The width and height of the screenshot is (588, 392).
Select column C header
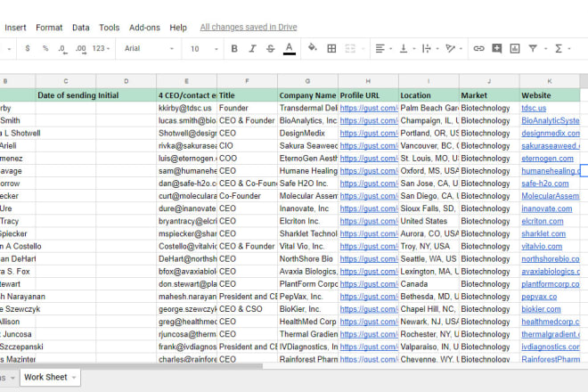pyautogui.click(x=66, y=81)
